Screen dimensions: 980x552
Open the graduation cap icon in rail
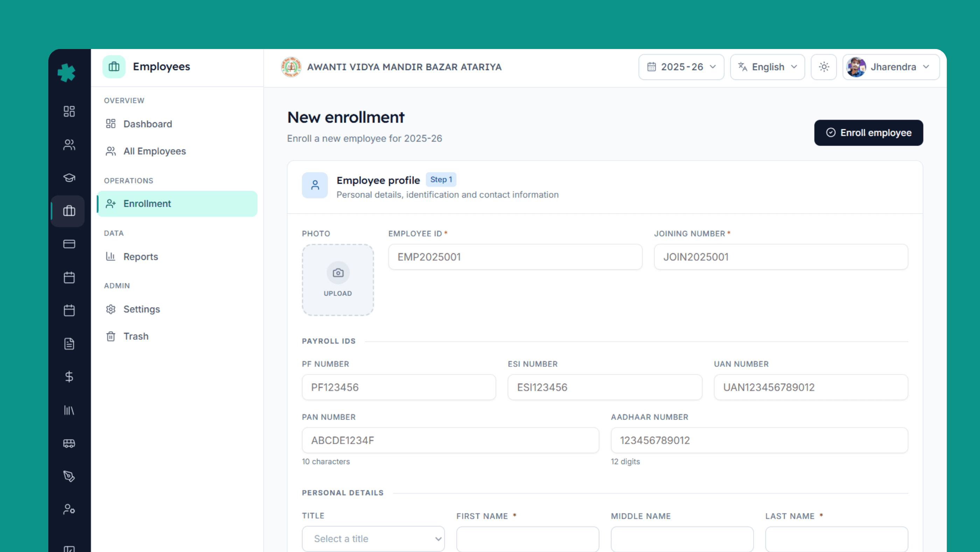[x=69, y=178]
